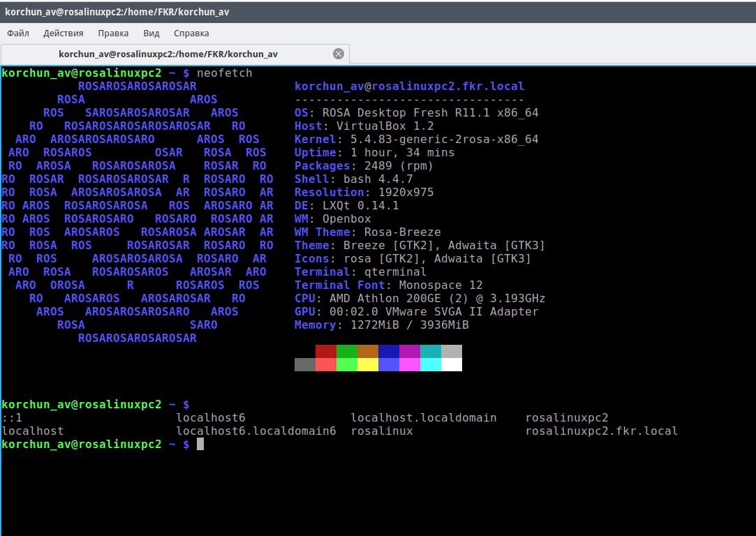Click the Uptime 1 hour, 34 mins line
The image size is (756, 536).
375,152
